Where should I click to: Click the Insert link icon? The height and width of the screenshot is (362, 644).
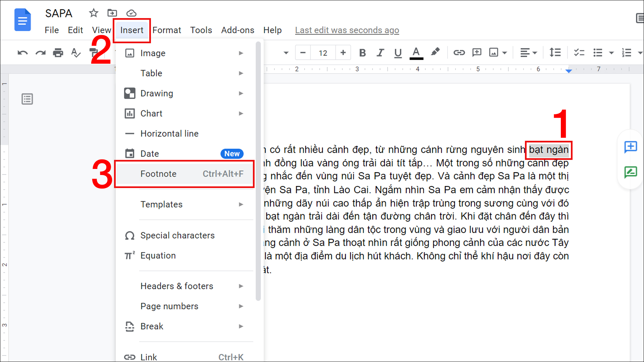tap(459, 53)
